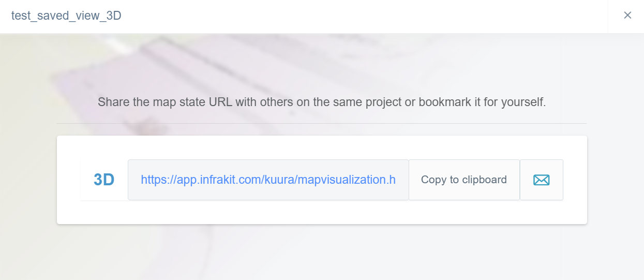Click the blue 3D label
Image resolution: width=644 pixels, height=280 pixels.
104,180
